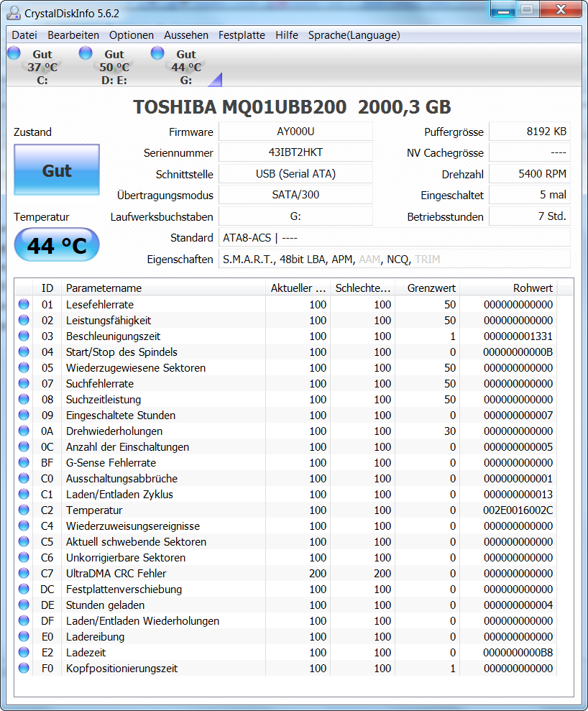Click status orb for Start/Stop des Spindels
Image resolution: width=588 pixels, height=711 pixels.
click(24, 352)
